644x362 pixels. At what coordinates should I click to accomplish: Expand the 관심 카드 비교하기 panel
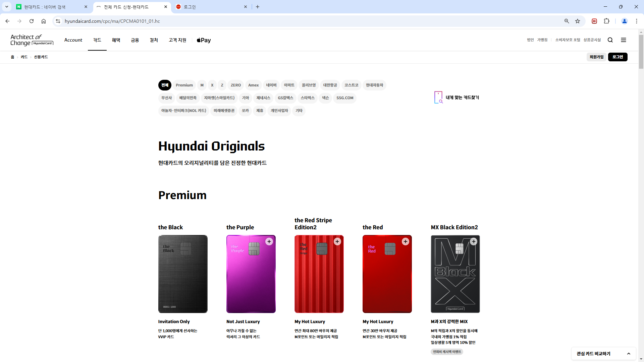click(x=603, y=354)
